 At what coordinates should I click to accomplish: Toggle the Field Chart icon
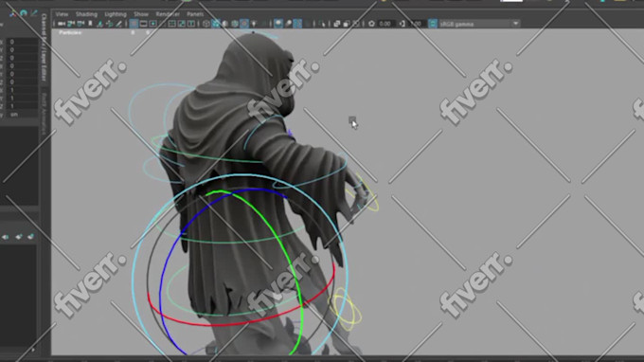pos(172,24)
